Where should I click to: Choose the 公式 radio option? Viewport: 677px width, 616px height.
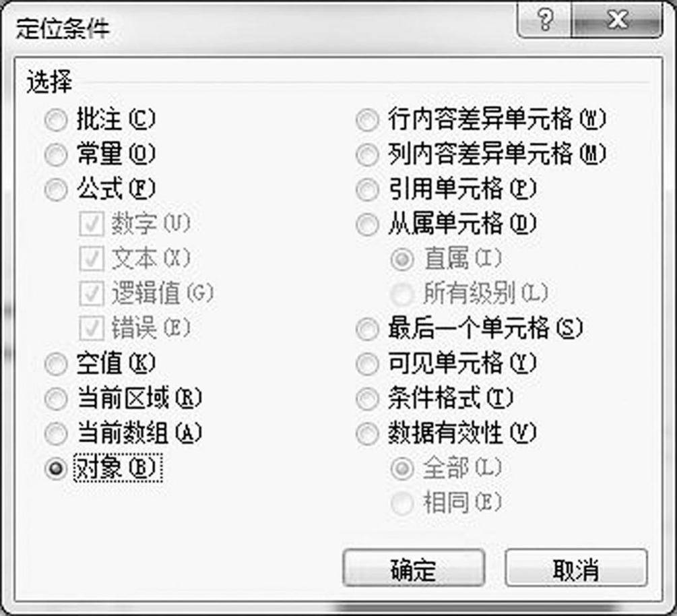pos(56,190)
